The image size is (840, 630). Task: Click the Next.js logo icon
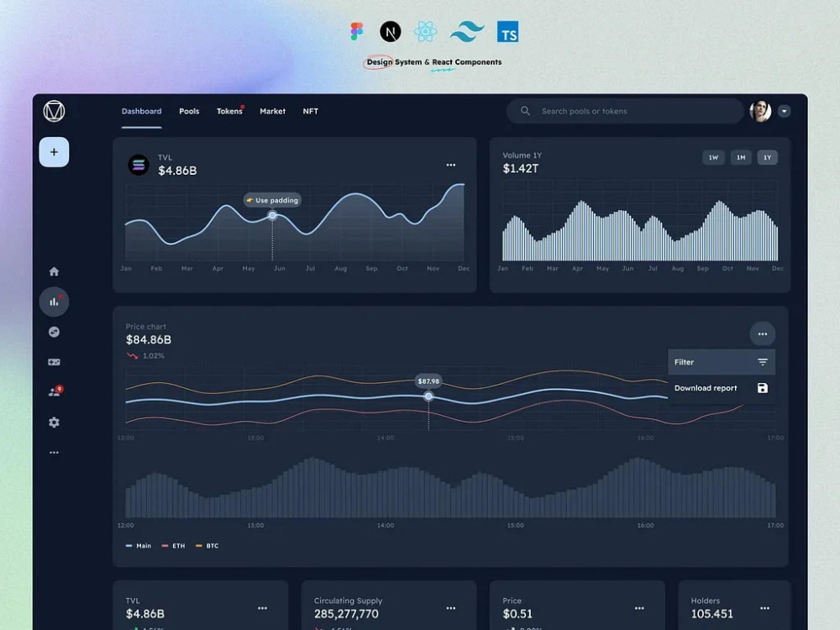[391, 32]
